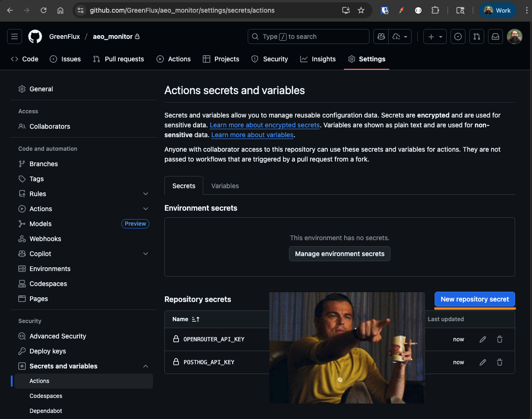The width and height of the screenshot is (532, 419).
Task: Click the GitHub octocat logo
Action: tap(36, 36)
